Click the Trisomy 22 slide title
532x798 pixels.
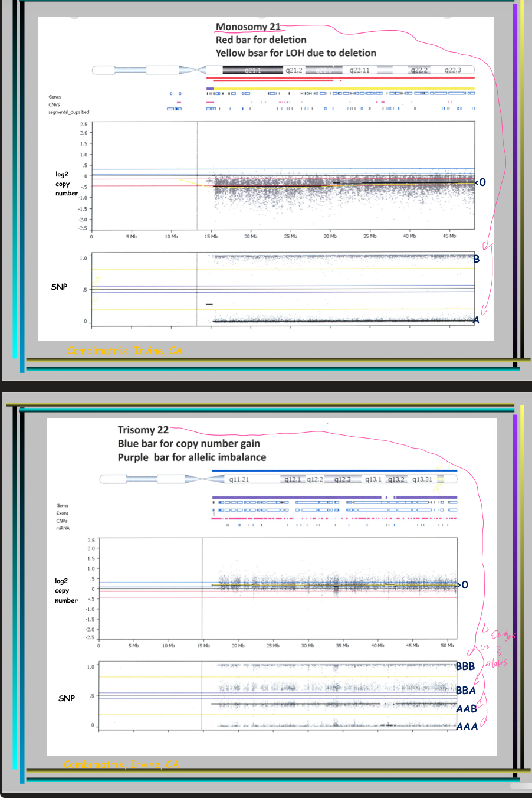pos(143,430)
